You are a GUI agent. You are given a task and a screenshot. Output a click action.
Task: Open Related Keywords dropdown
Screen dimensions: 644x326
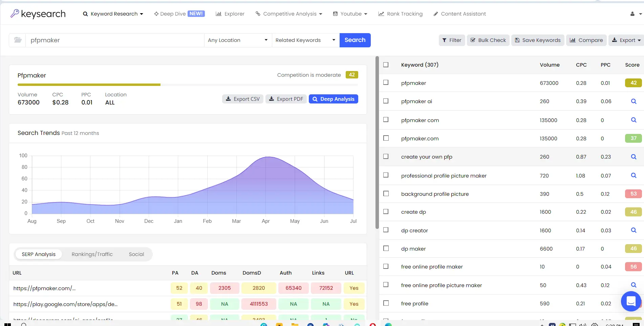(x=305, y=40)
